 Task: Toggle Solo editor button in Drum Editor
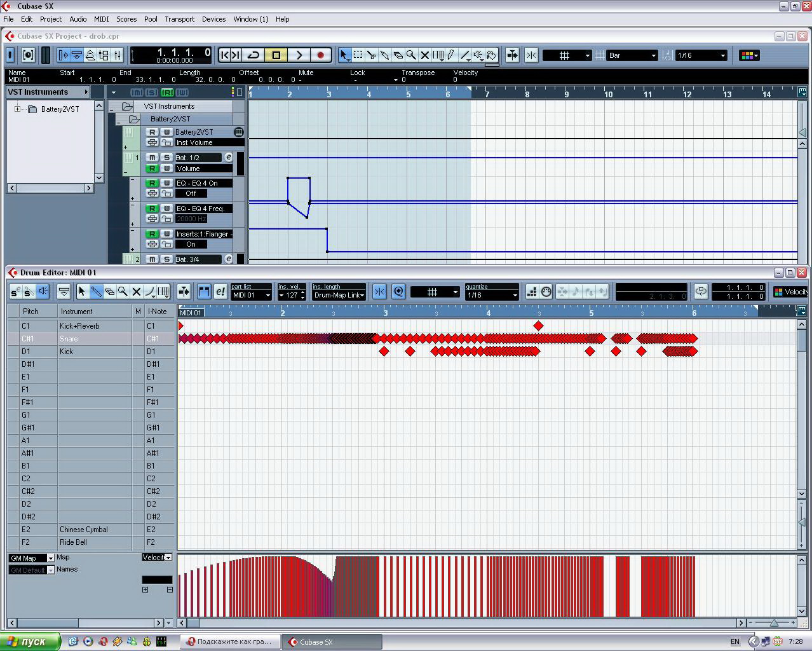click(15, 292)
